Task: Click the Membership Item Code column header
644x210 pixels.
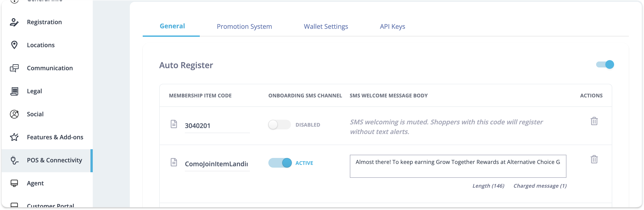Action: 200,96
